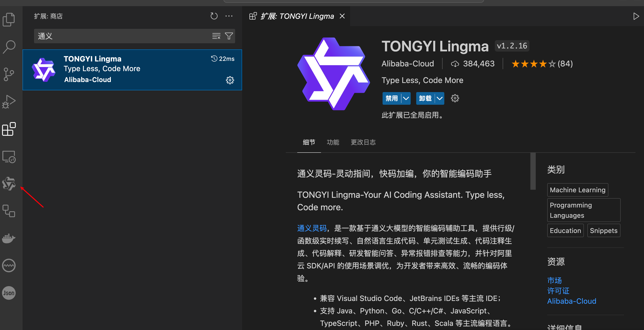Open the Explorer view
Screen dimensions: 644x330
pyautogui.click(x=9, y=20)
